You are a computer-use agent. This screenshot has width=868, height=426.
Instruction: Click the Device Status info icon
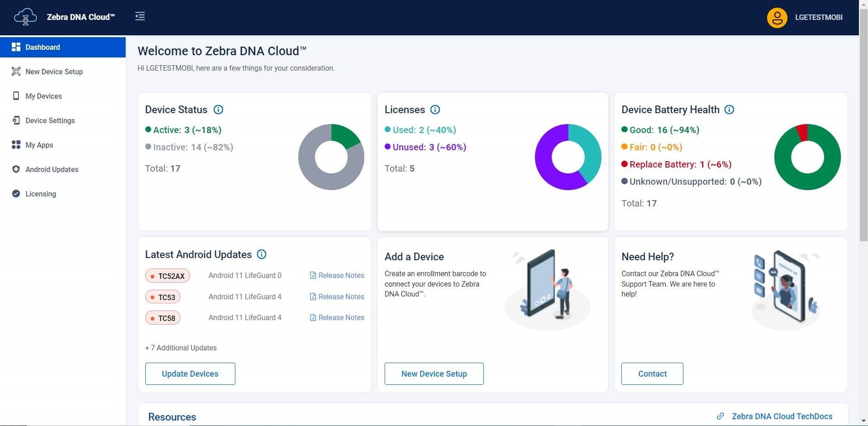[x=218, y=110]
